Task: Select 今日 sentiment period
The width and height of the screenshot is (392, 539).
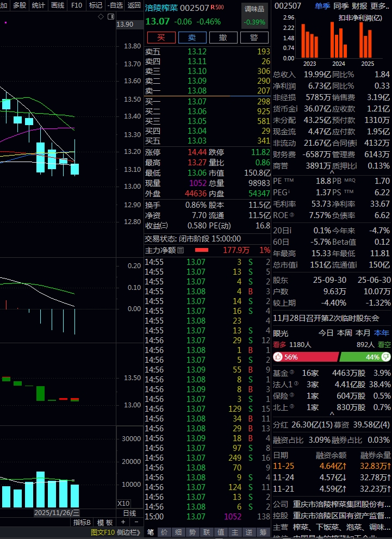Action: point(326,333)
